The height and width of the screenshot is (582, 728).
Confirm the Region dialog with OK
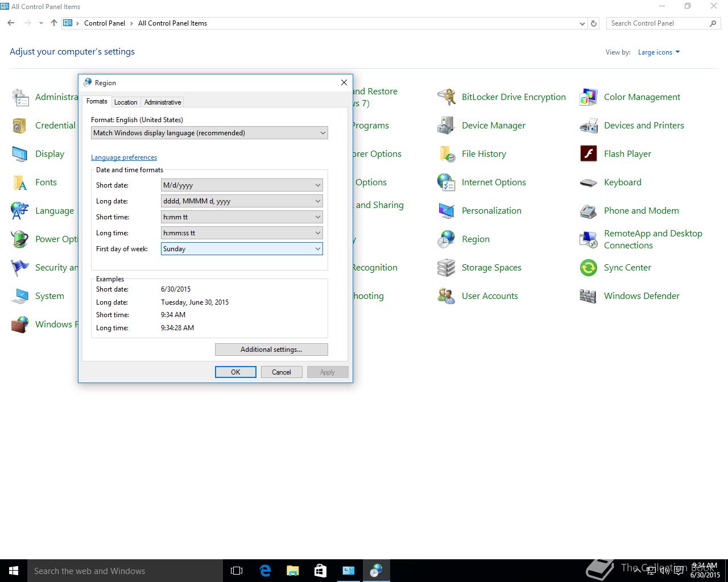point(235,372)
